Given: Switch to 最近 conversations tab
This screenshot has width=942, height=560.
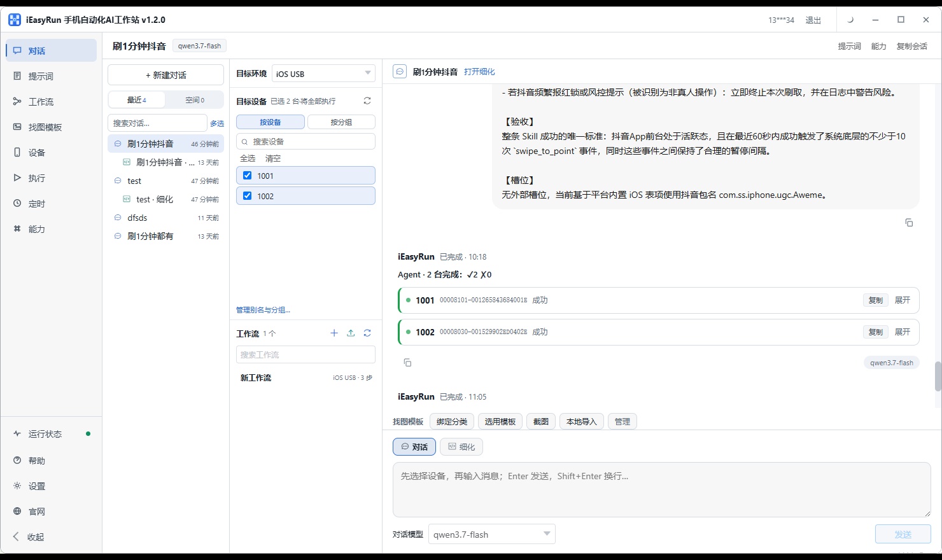Looking at the screenshot, I should [x=137, y=100].
